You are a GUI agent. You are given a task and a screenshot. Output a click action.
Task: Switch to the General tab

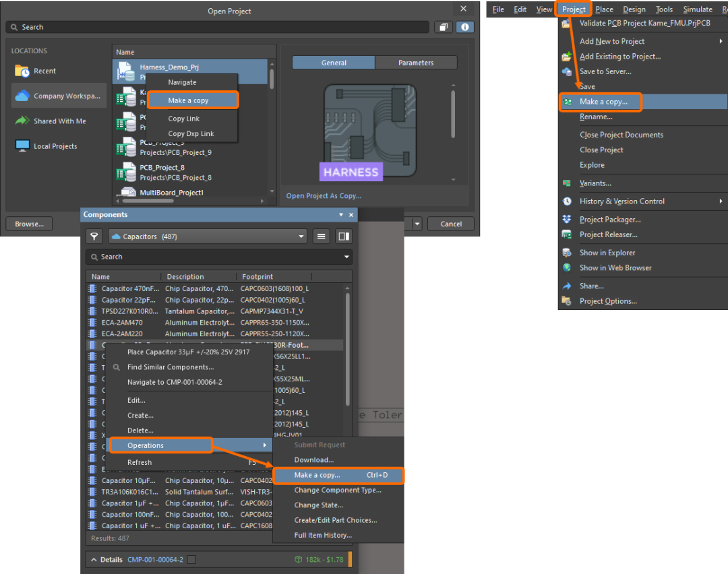(334, 63)
